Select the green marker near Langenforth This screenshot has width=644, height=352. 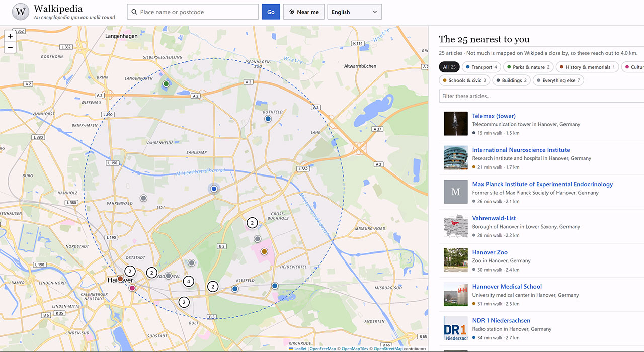[x=166, y=84]
